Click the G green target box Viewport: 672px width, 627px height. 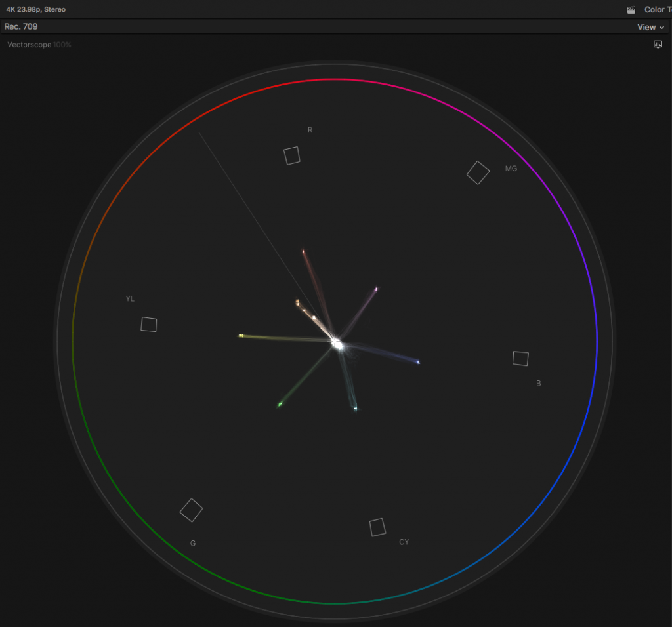coord(191,510)
